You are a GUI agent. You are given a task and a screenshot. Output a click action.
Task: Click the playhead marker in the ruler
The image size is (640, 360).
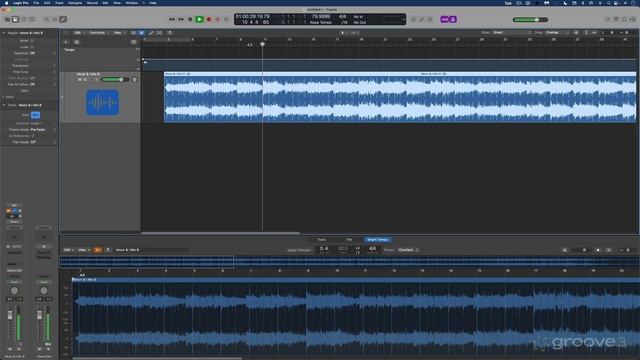(262, 44)
